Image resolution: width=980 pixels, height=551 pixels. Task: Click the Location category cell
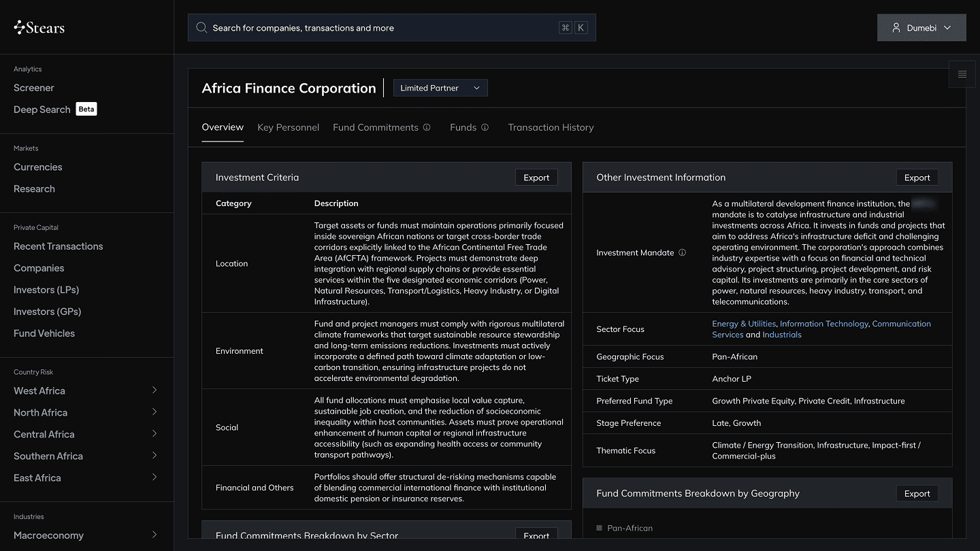point(231,263)
